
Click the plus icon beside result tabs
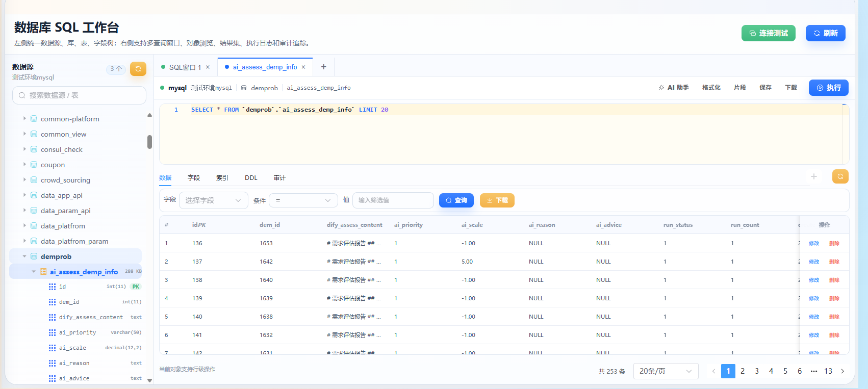pos(814,176)
